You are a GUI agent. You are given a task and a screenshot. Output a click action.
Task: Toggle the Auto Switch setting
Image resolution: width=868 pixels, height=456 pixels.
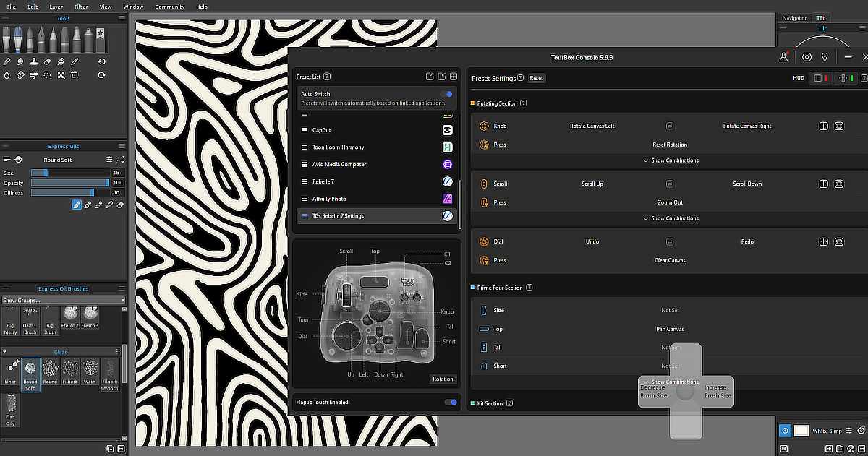point(448,94)
